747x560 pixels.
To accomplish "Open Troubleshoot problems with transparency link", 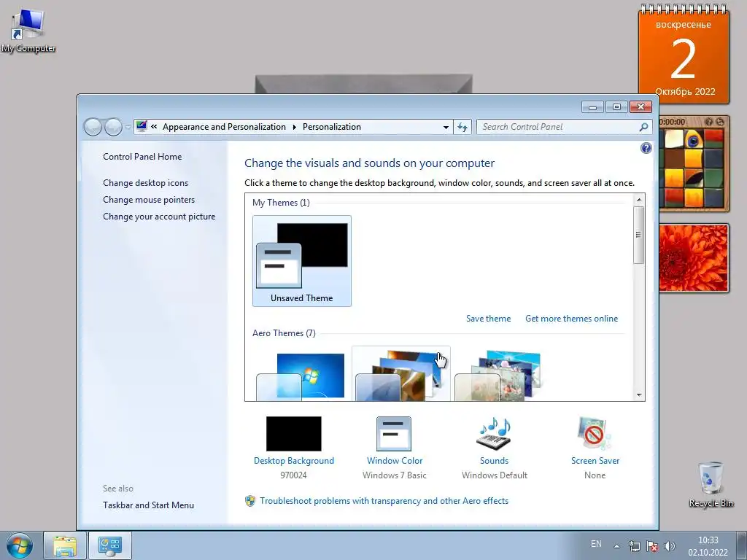I will coord(384,501).
